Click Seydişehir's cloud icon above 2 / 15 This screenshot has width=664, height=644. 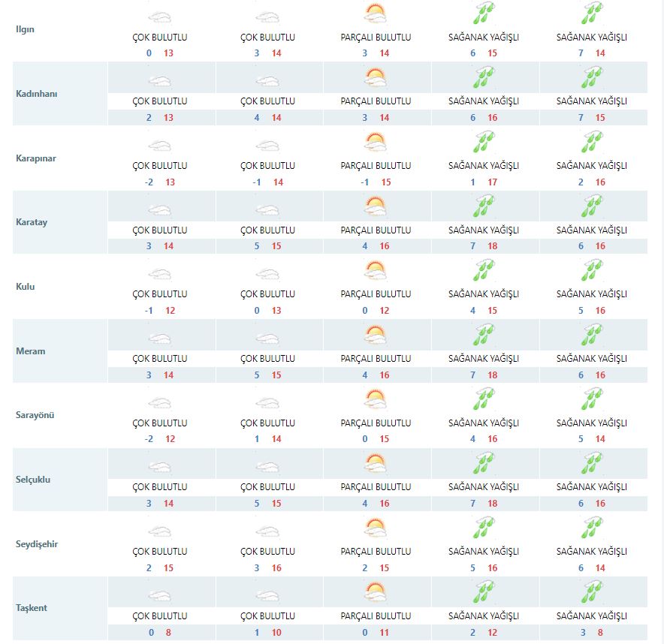159,531
